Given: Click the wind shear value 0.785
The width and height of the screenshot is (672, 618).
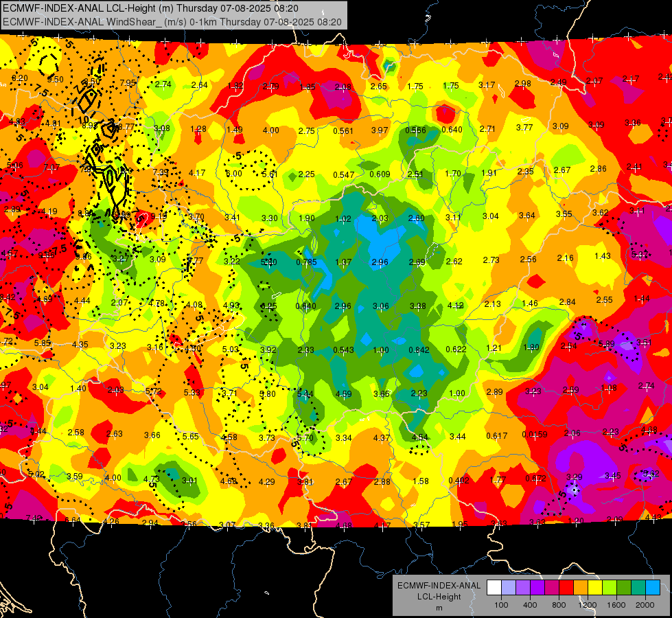Looking at the screenshot, I should pyautogui.click(x=306, y=262).
